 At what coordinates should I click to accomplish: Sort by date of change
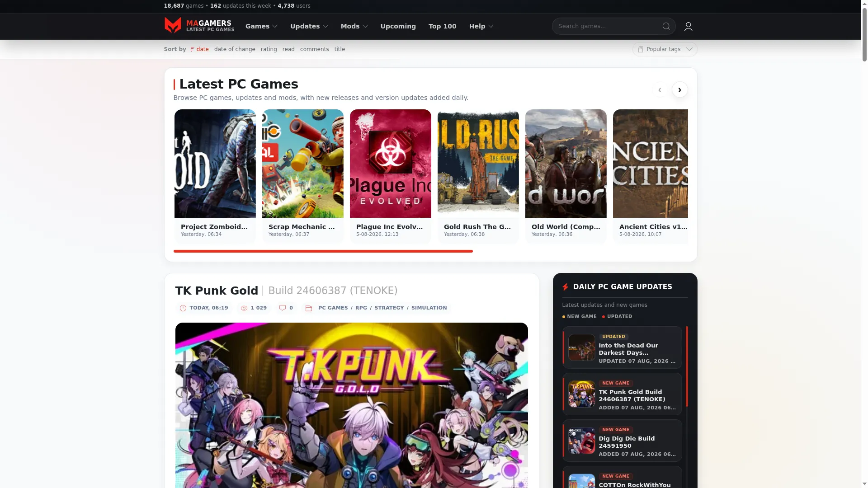click(x=235, y=49)
